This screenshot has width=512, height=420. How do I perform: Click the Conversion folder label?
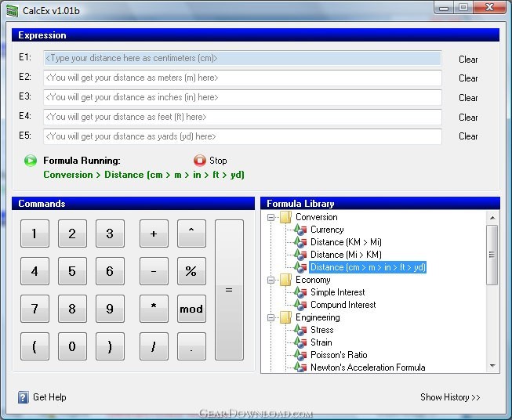click(317, 217)
